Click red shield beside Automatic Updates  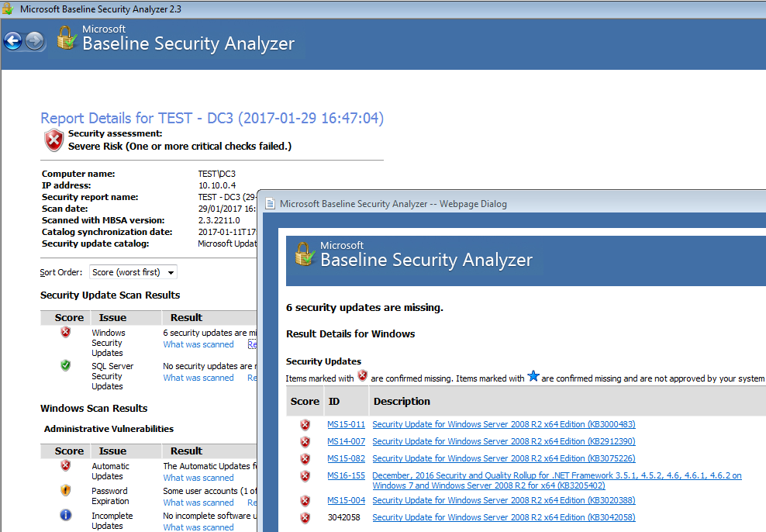pyautogui.click(x=65, y=465)
